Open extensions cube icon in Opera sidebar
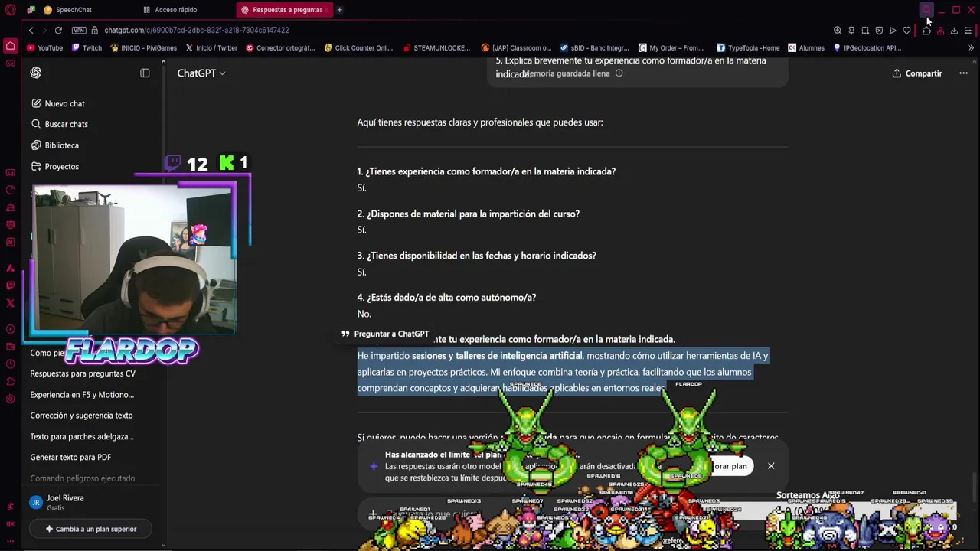980x551 pixels. [x=11, y=382]
